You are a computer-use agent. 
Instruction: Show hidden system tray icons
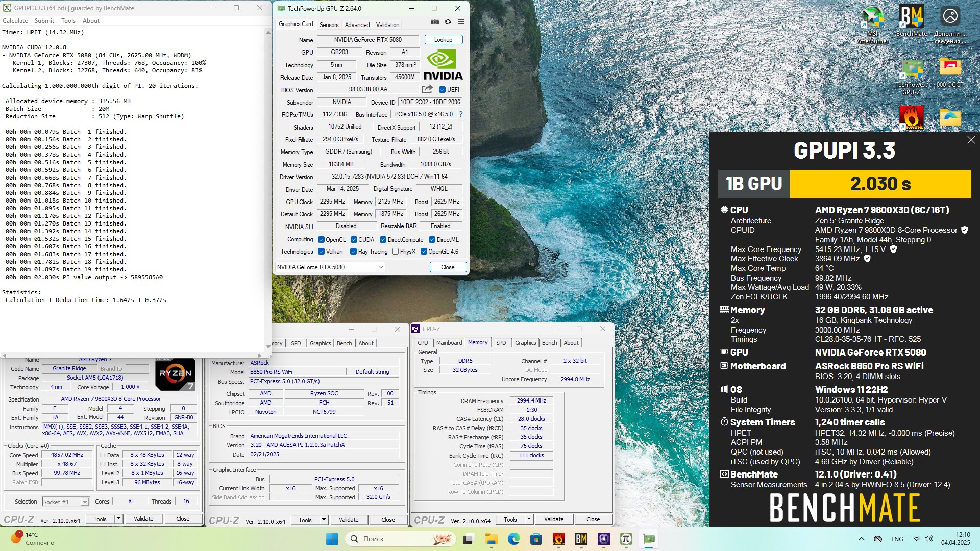[862, 539]
